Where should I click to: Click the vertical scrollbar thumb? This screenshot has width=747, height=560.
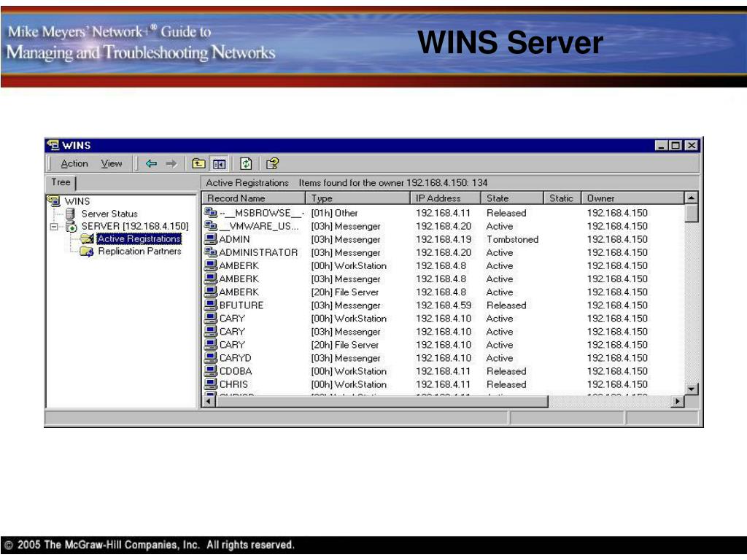coord(692,214)
